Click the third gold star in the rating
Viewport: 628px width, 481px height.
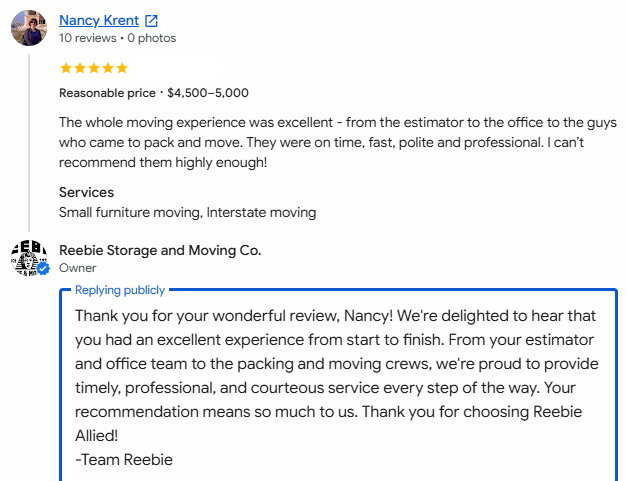pyautogui.click(x=94, y=68)
